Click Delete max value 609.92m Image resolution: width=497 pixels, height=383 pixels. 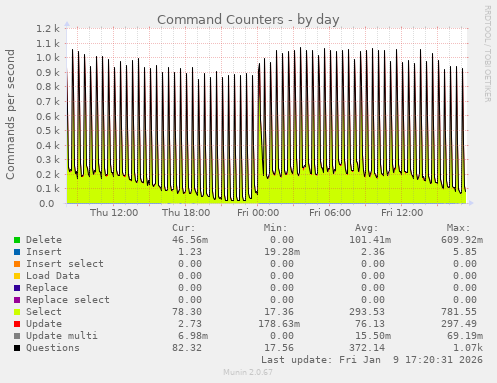(462, 240)
